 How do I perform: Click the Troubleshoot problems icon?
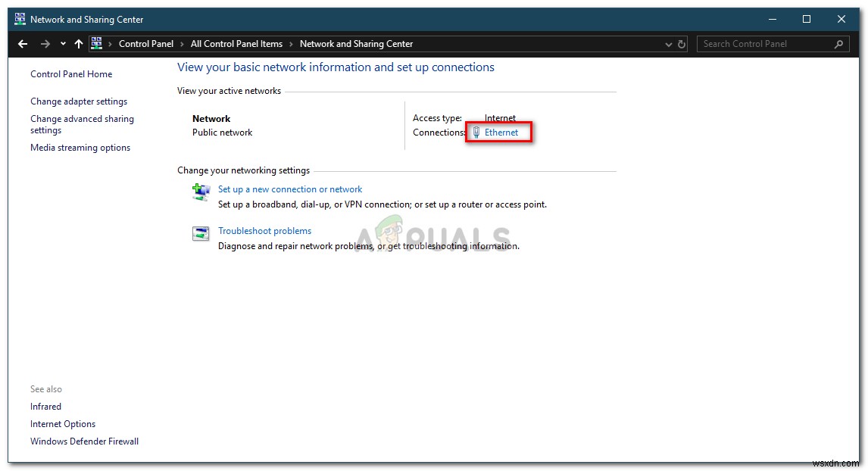[201, 234]
